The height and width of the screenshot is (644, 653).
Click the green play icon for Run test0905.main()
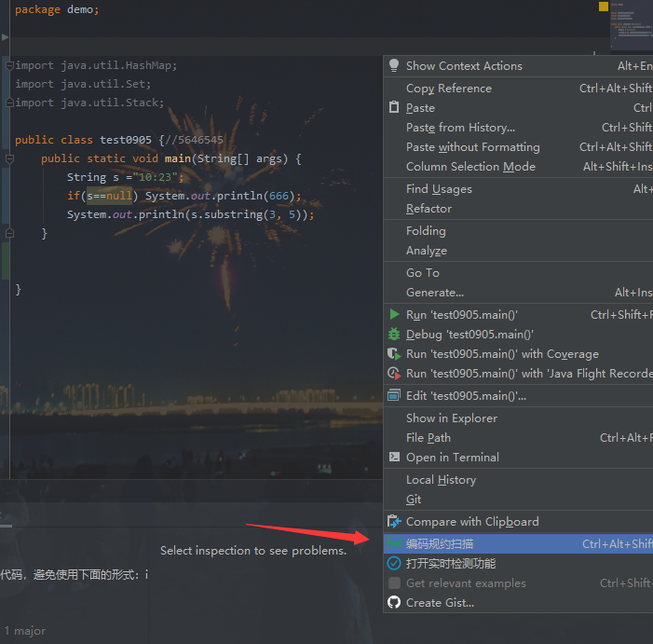[394, 314]
